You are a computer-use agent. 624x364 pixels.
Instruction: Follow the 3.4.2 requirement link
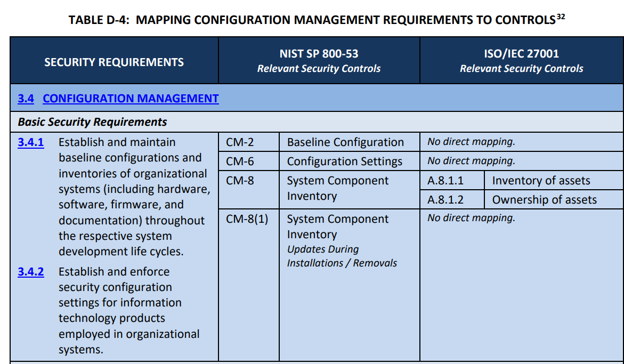point(31,272)
